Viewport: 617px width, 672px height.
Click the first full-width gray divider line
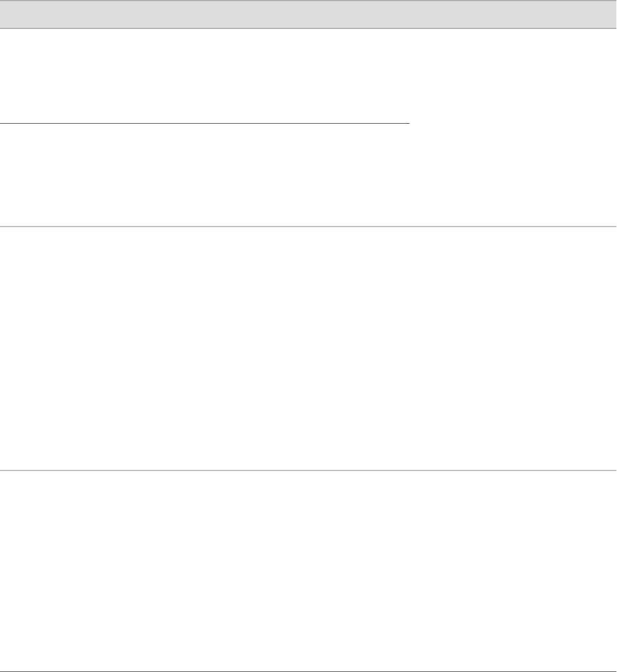pos(308,226)
